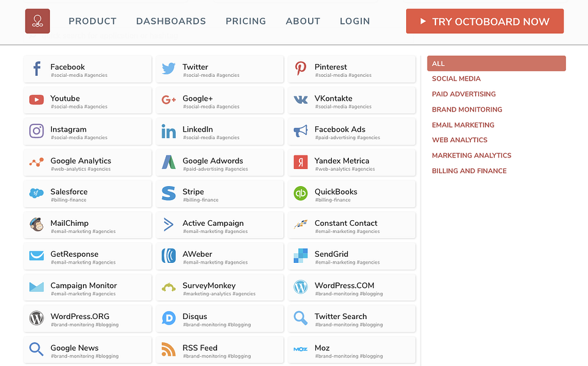Viewport: 588px width, 366px height.
Task: Open the QuickBooks title text
Action: (336, 192)
